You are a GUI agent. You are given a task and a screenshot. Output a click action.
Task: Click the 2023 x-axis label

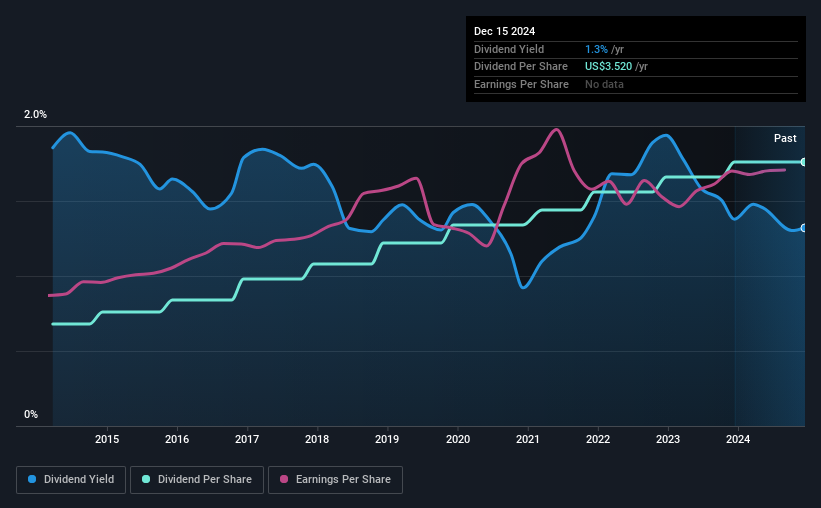[668, 439]
